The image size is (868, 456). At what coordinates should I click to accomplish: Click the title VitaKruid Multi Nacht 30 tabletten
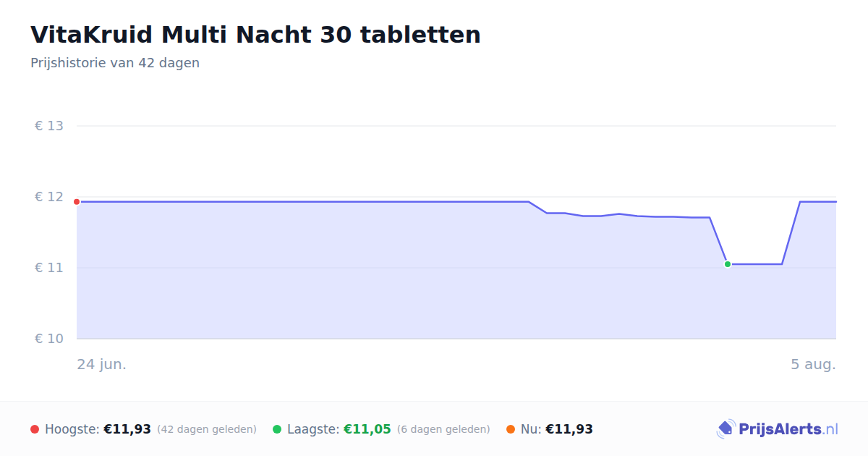click(x=255, y=35)
